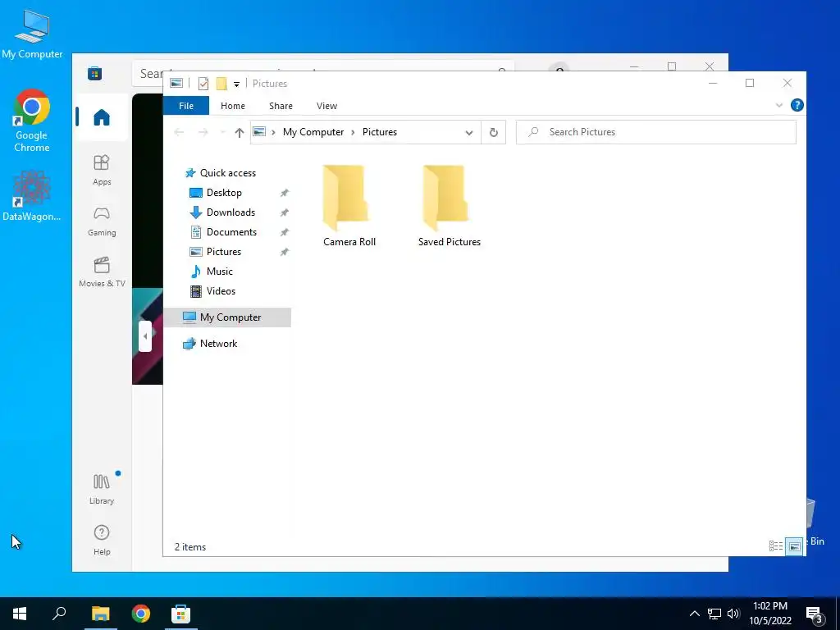Open Music in navigation pane

(x=220, y=272)
